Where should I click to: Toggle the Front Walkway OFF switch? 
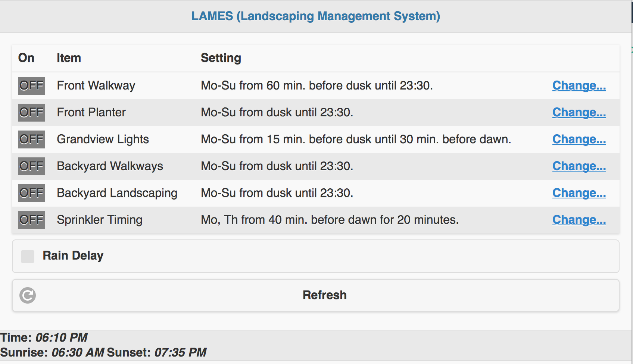pos(31,86)
